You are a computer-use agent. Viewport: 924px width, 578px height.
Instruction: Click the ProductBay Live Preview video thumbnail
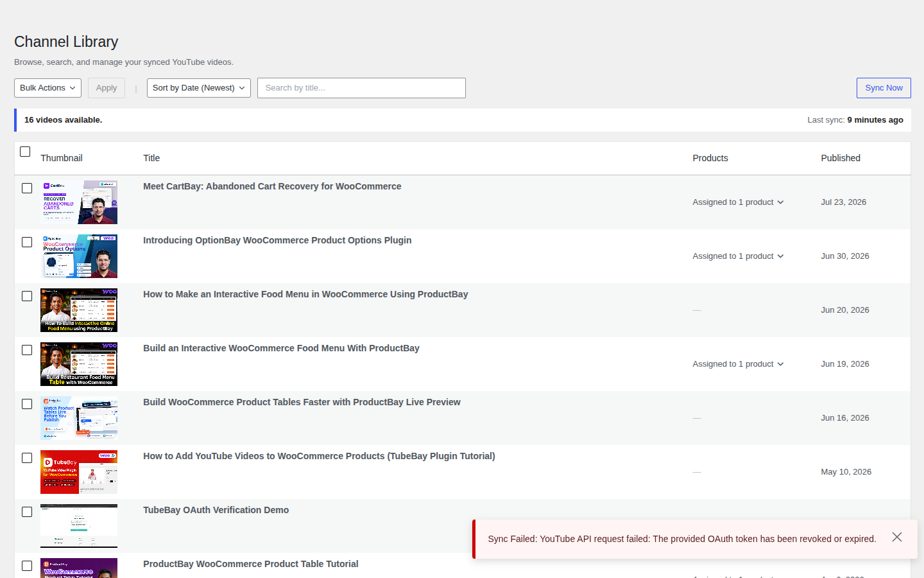(79, 418)
